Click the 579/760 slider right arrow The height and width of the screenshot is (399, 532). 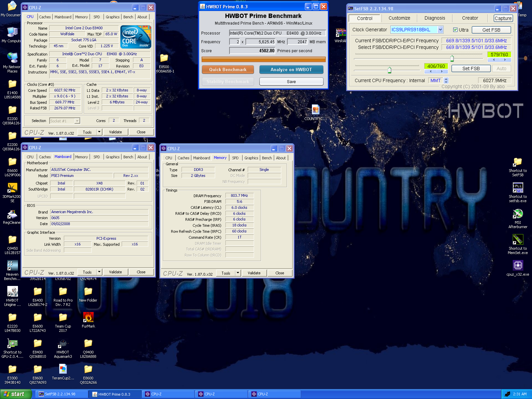(x=505, y=60)
